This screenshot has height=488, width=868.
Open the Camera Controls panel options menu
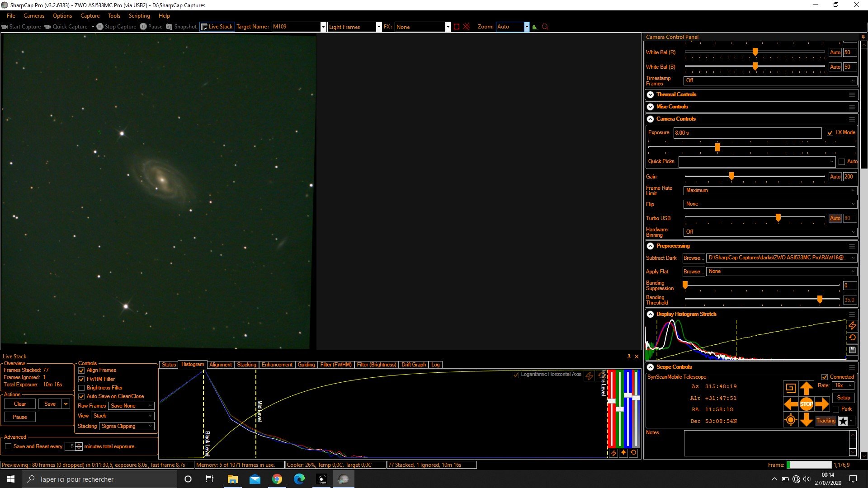852,119
